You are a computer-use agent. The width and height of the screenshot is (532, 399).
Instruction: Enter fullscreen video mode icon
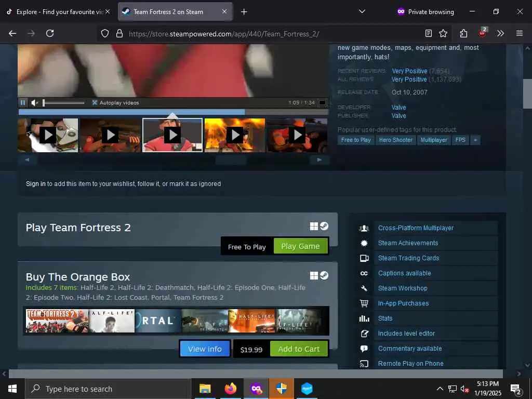pos(322,102)
